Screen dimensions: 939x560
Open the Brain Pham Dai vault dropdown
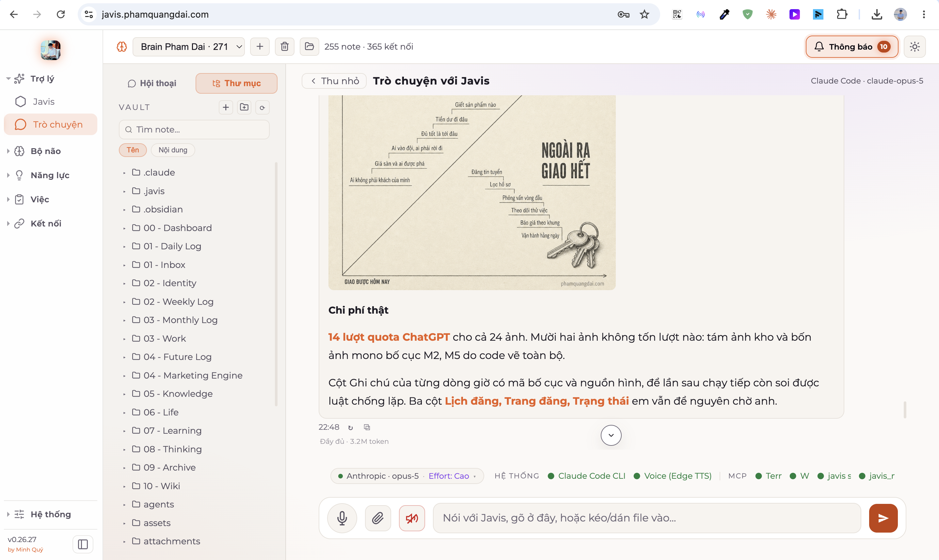(x=189, y=46)
